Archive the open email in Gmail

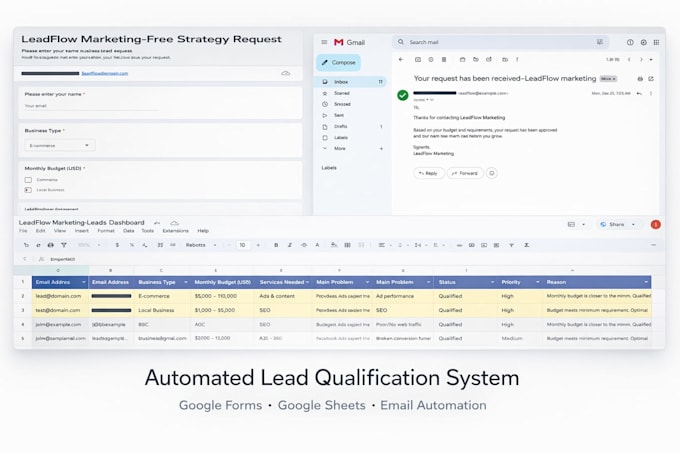coord(418,59)
